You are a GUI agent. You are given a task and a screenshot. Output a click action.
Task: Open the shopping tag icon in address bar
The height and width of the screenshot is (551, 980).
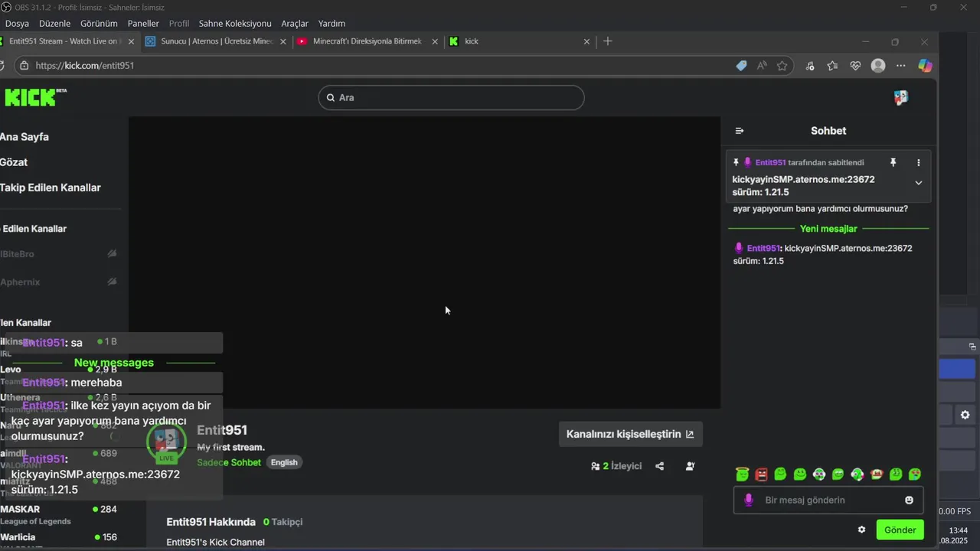click(741, 66)
